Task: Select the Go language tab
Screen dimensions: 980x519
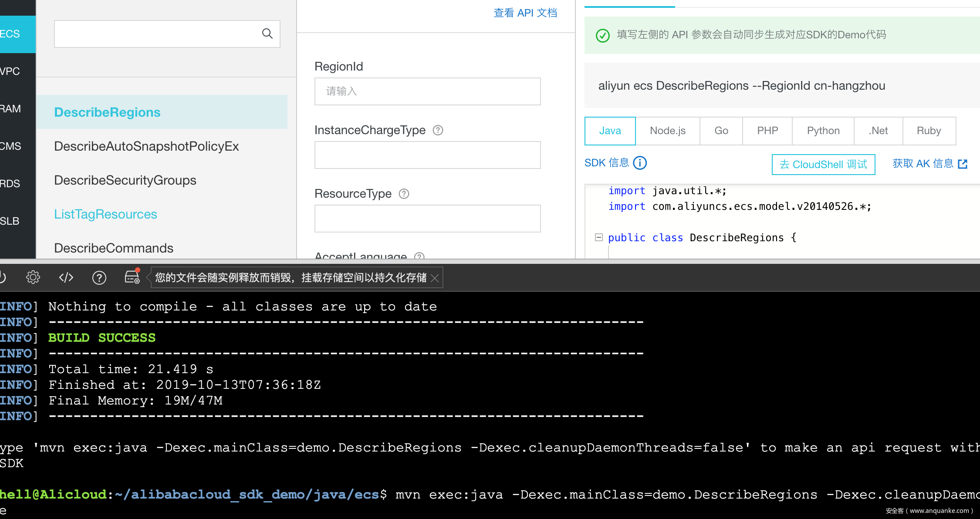Action: click(x=721, y=131)
